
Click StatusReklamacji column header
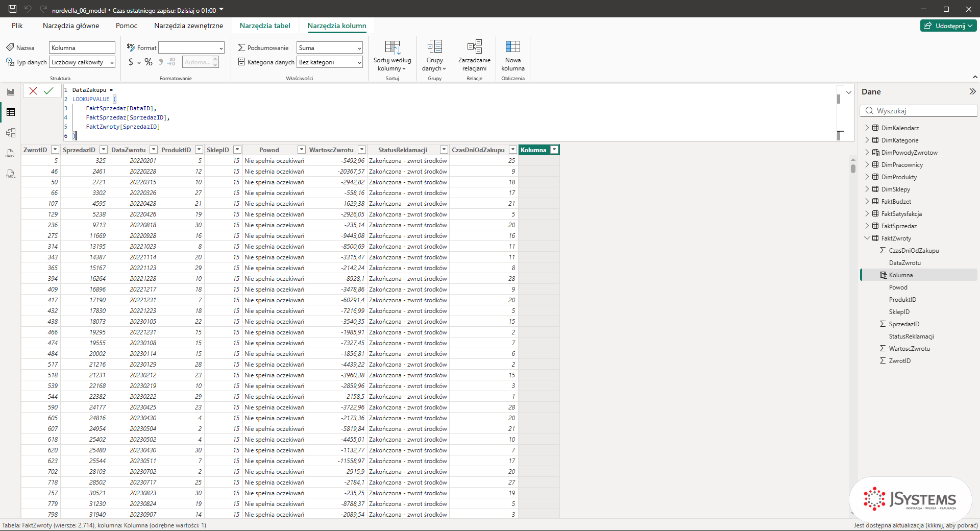402,150
